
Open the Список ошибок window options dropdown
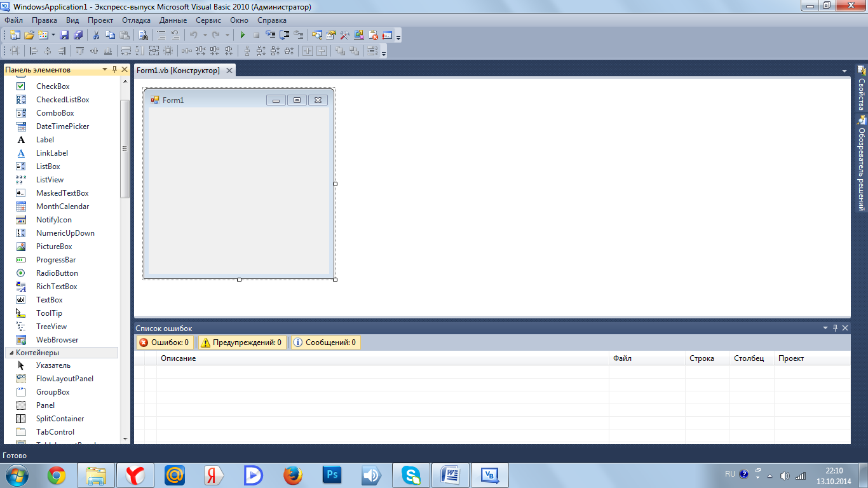[x=825, y=328]
